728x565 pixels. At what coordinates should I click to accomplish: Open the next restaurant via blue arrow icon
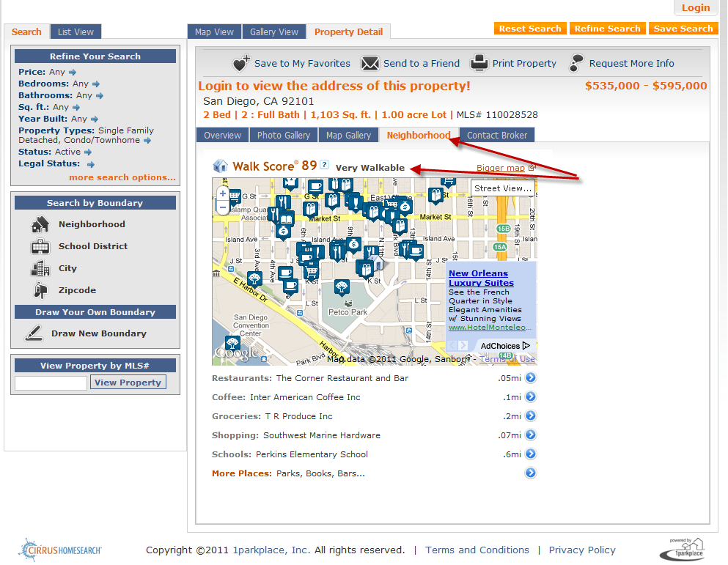click(530, 378)
